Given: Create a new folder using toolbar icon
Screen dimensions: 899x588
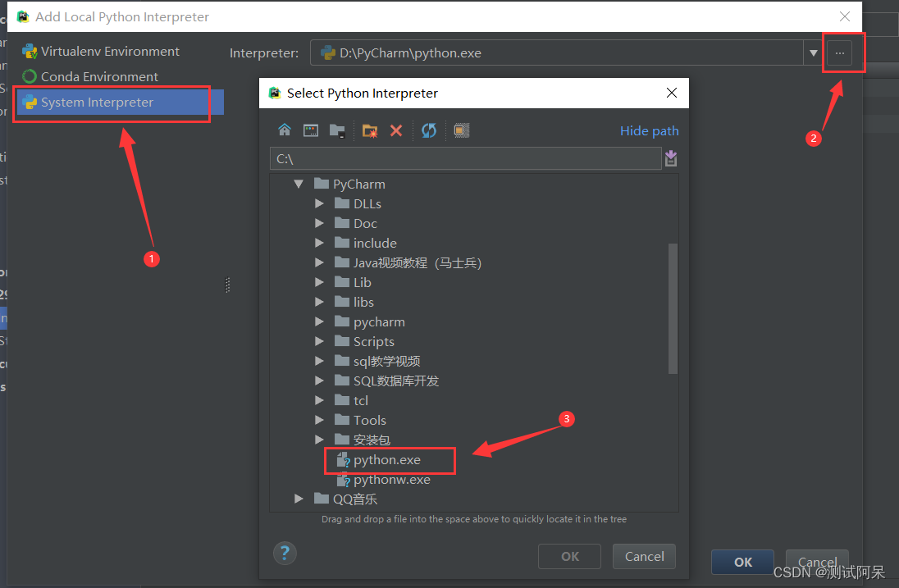Looking at the screenshot, I should point(370,130).
